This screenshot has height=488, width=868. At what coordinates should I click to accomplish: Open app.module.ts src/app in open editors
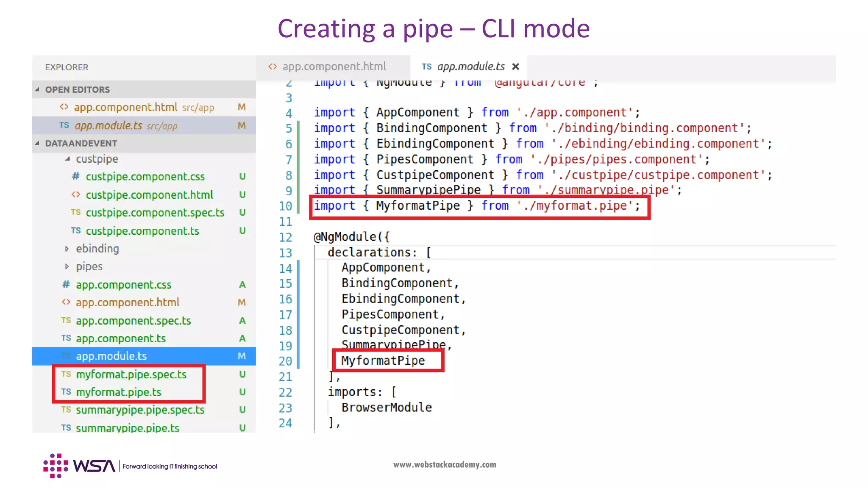click(144, 125)
